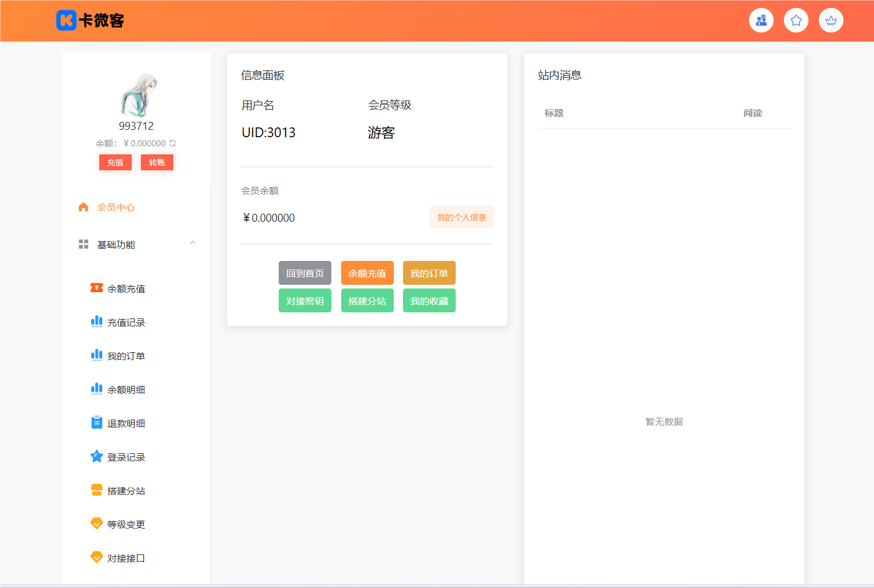The width and height of the screenshot is (874, 588).
Task: Click the star favorites icon in header
Action: pos(796,20)
